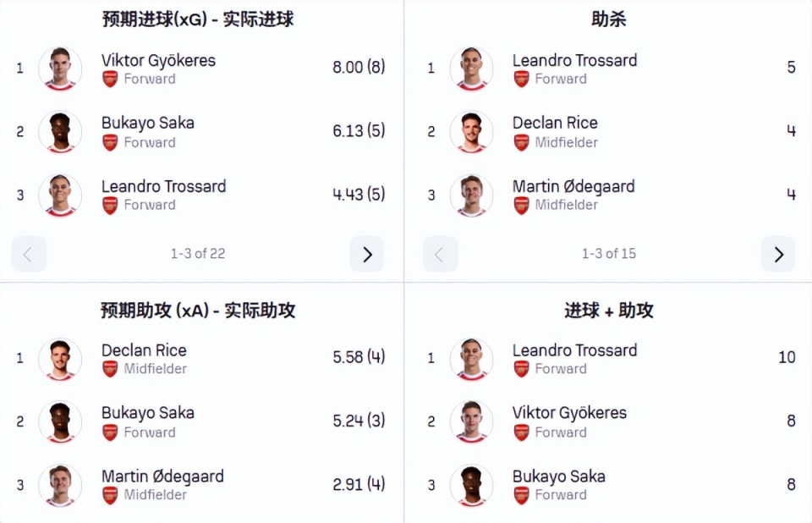Click Bukayo Saka avatar in goals+assists panel
The width and height of the screenshot is (812, 523).
pos(471,485)
